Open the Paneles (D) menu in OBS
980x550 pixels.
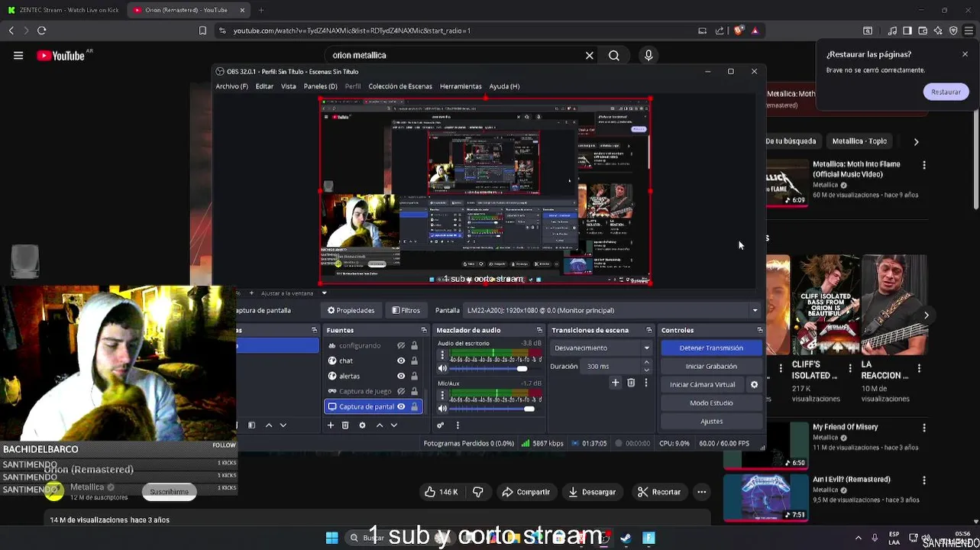(x=320, y=86)
